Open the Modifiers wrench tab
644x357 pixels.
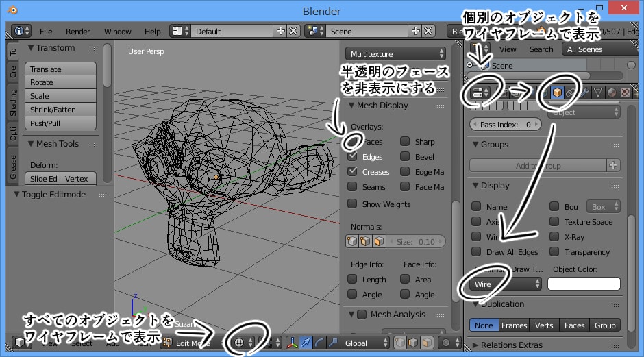point(584,93)
